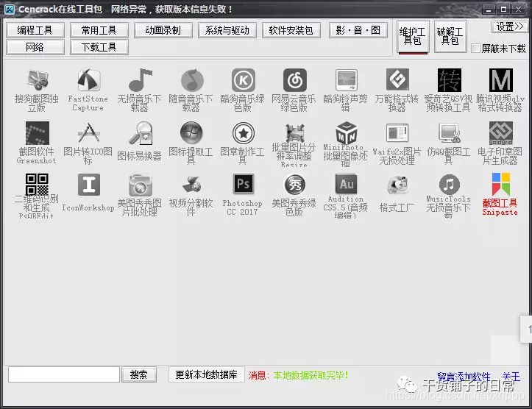This screenshot has width=532, height=409.
Task: Open 万能格式转换器 icon
Action: 397,80
